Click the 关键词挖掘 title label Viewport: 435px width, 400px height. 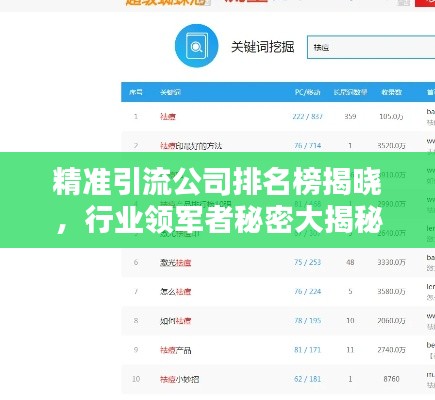263,47
